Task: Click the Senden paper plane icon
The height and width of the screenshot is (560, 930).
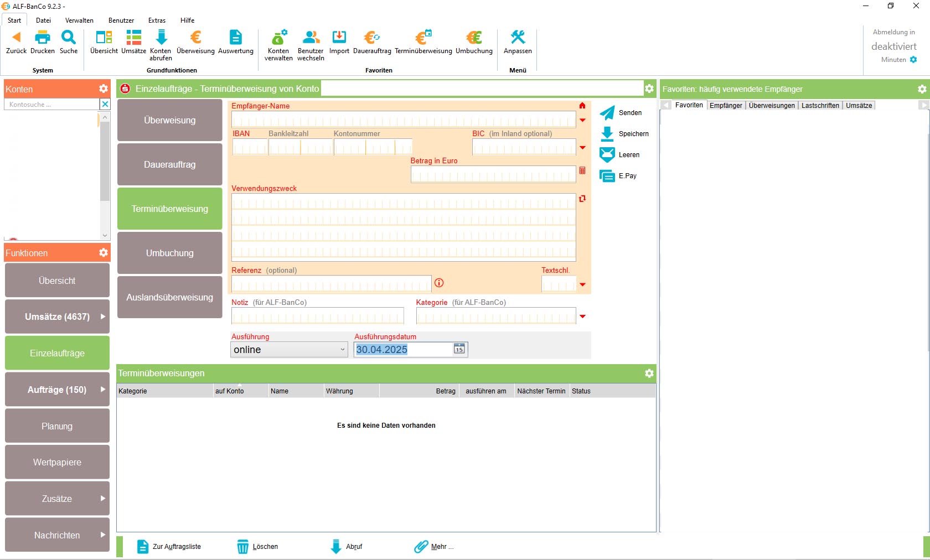Action: 607,113
